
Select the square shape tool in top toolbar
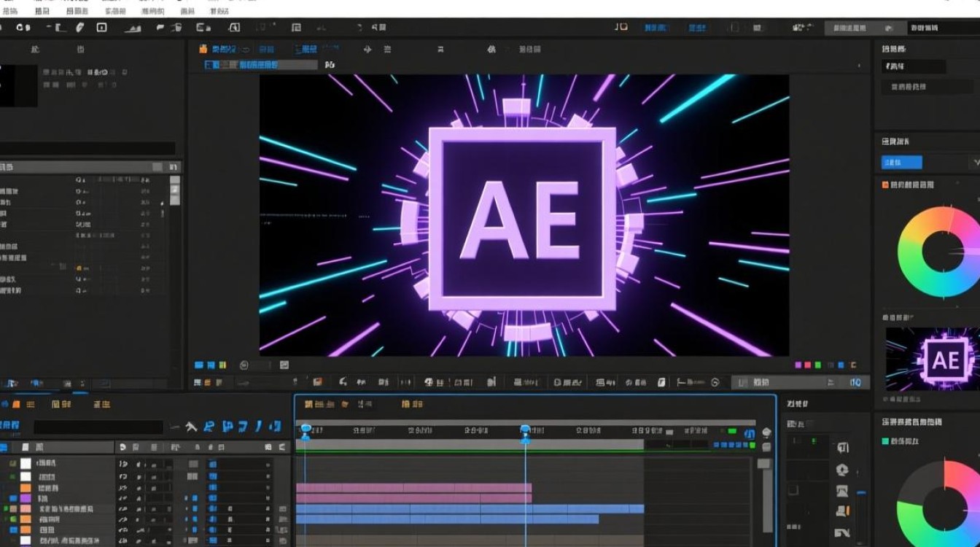coord(101,28)
